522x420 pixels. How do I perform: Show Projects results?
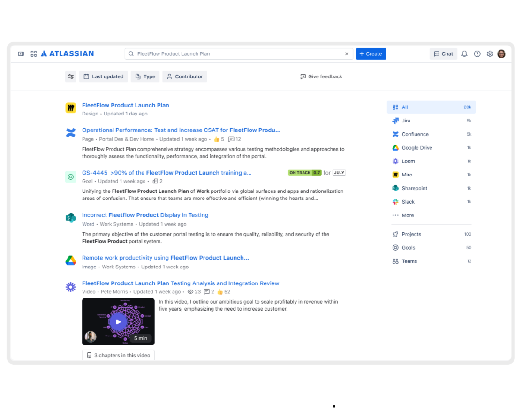tap(431, 234)
